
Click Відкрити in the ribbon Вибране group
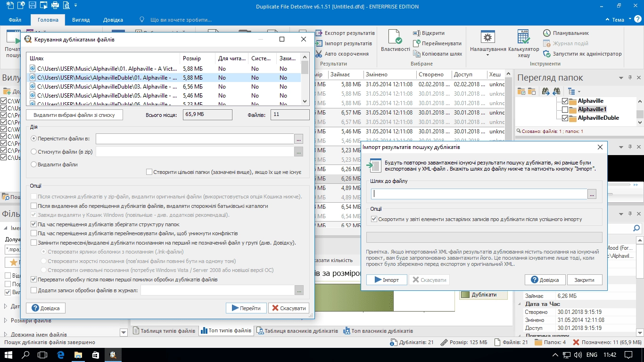[x=429, y=33]
